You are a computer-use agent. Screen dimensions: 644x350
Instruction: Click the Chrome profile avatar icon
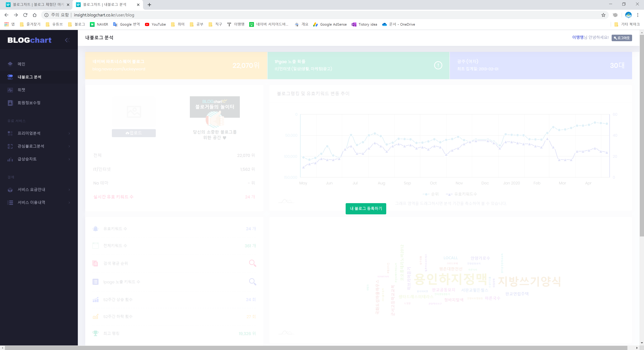coord(628,15)
